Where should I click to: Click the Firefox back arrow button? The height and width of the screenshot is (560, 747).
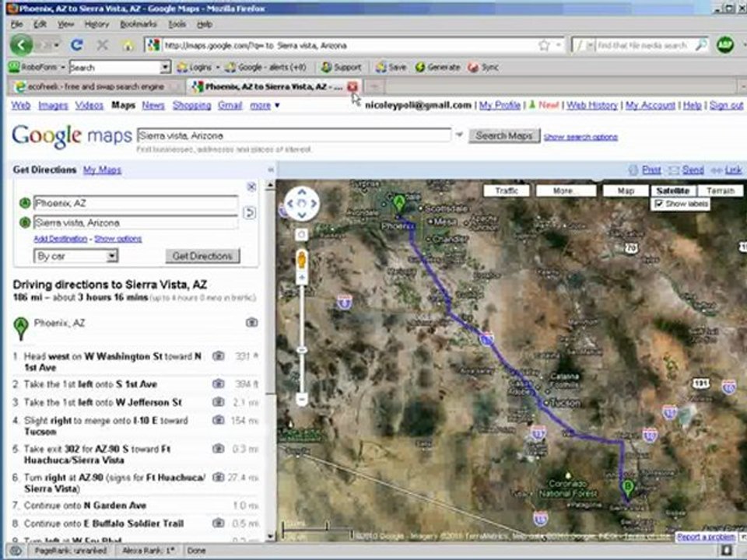[22, 45]
